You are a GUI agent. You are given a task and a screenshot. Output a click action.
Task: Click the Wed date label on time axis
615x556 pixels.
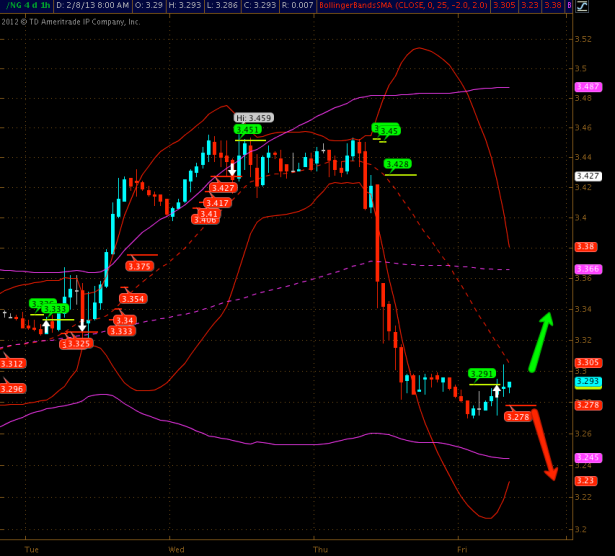(176, 549)
